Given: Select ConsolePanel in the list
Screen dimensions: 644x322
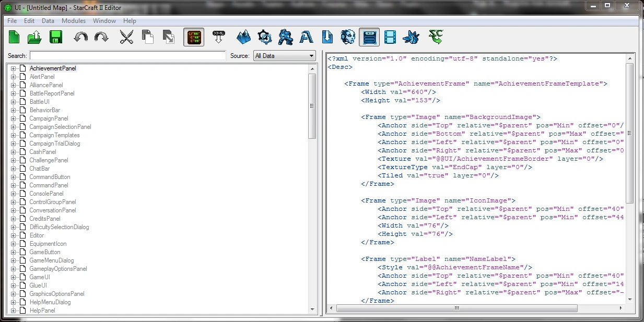Looking at the screenshot, I should (46, 194).
